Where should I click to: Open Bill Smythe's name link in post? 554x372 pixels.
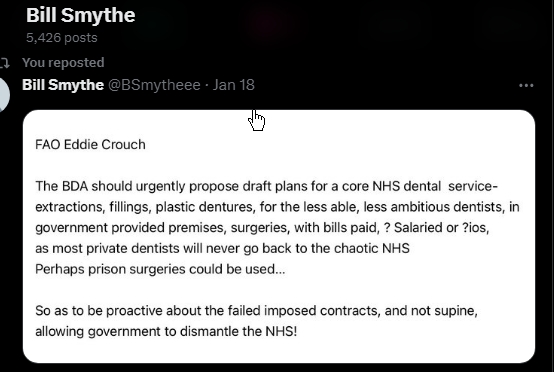point(63,85)
